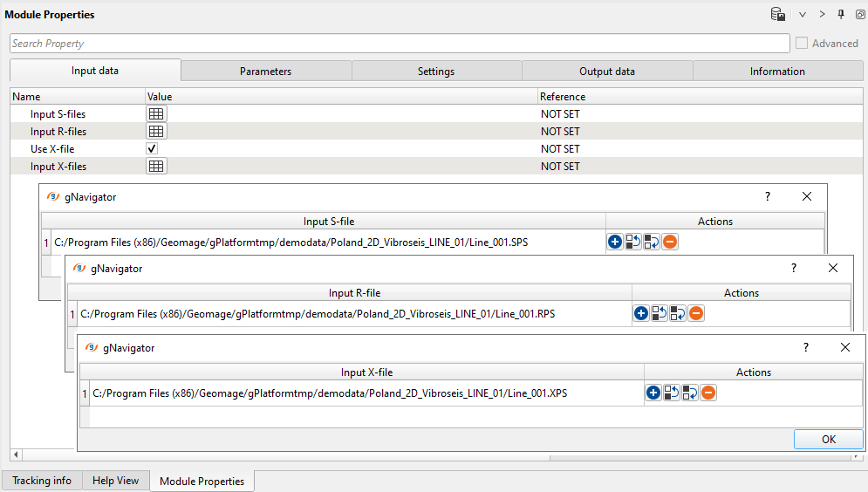
Task: Open the Output data tab
Action: tap(606, 72)
